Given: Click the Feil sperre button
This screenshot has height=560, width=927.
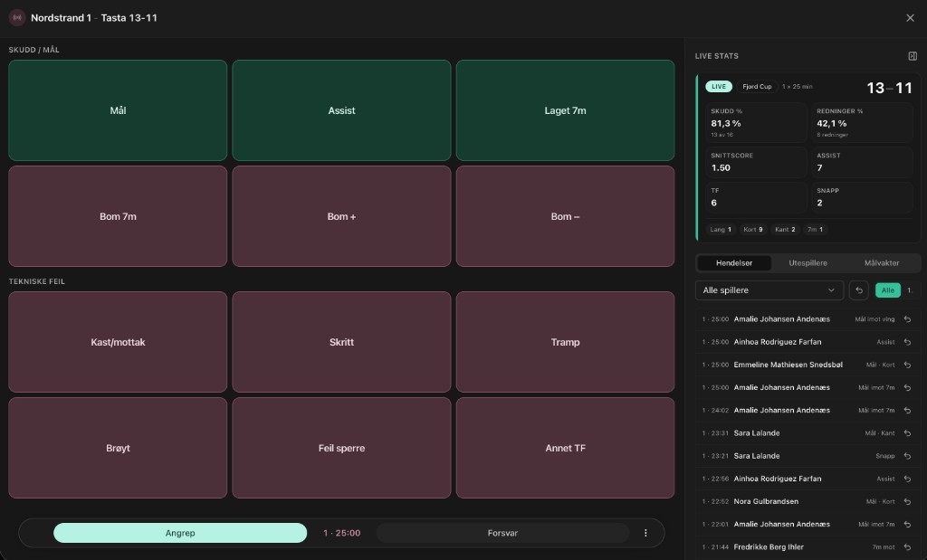Looking at the screenshot, I should click(341, 448).
